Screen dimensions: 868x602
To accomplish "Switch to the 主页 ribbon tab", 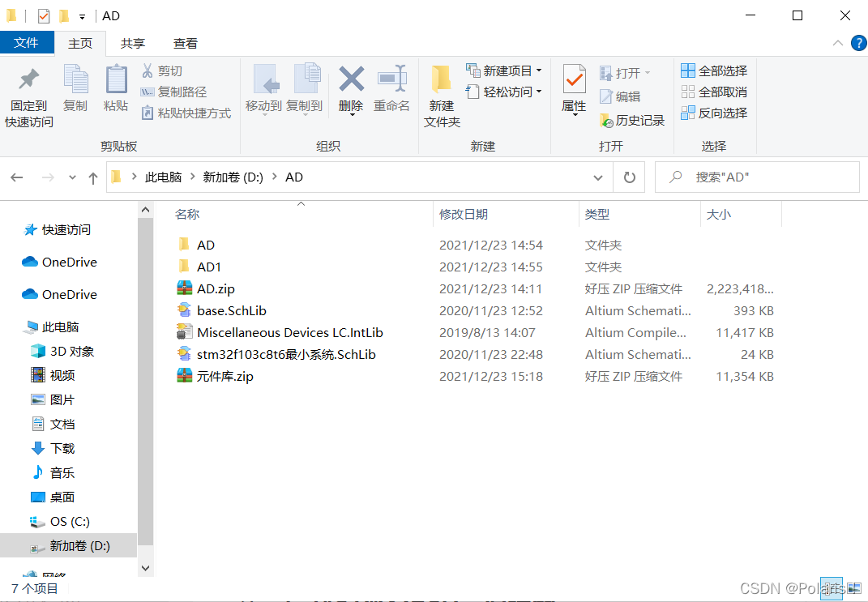I will click(80, 43).
